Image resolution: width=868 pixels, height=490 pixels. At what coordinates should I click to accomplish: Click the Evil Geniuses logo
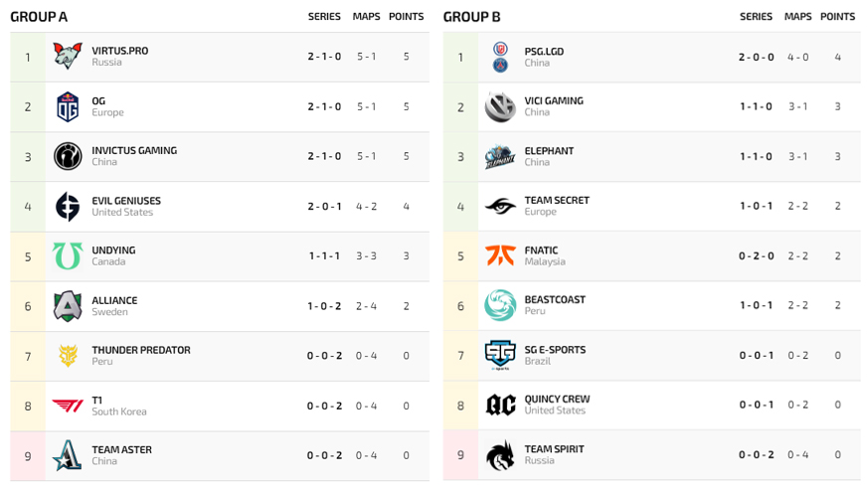(x=68, y=207)
